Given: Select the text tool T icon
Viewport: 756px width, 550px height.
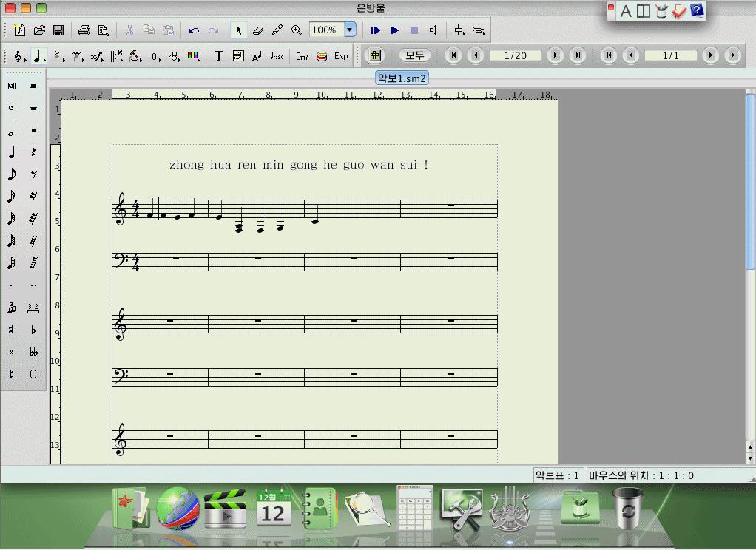Looking at the screenshot, I should (x=218, y=56).
